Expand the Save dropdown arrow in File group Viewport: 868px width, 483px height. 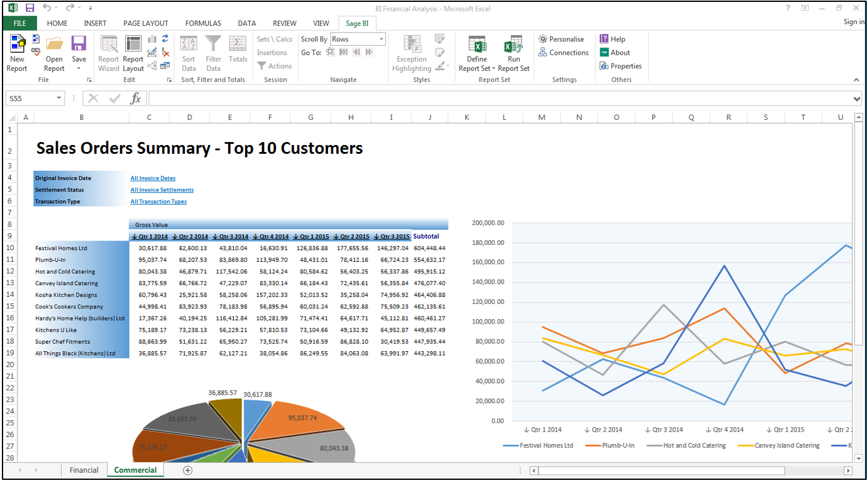pyautogui.click(x=79, y=68)
